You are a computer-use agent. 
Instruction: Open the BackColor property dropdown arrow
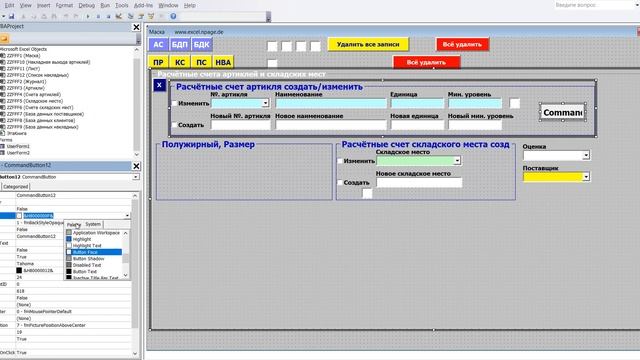127,216
